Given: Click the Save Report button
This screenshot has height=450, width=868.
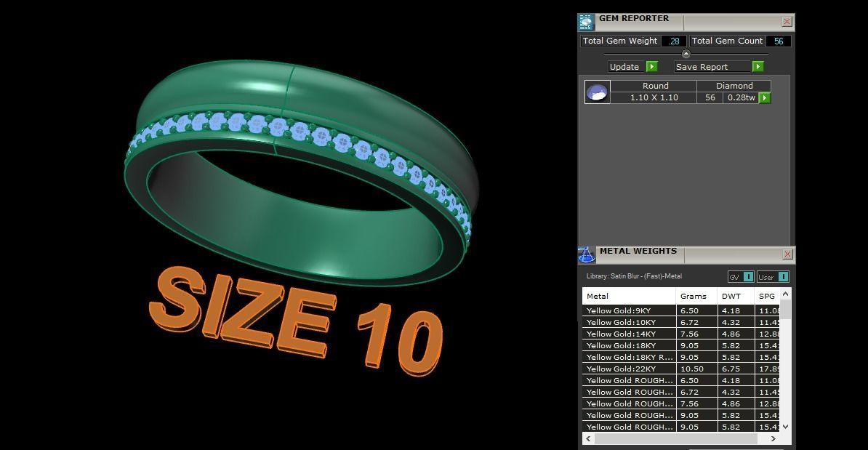Looking at the screenshot, I should (x=712, y=66).
